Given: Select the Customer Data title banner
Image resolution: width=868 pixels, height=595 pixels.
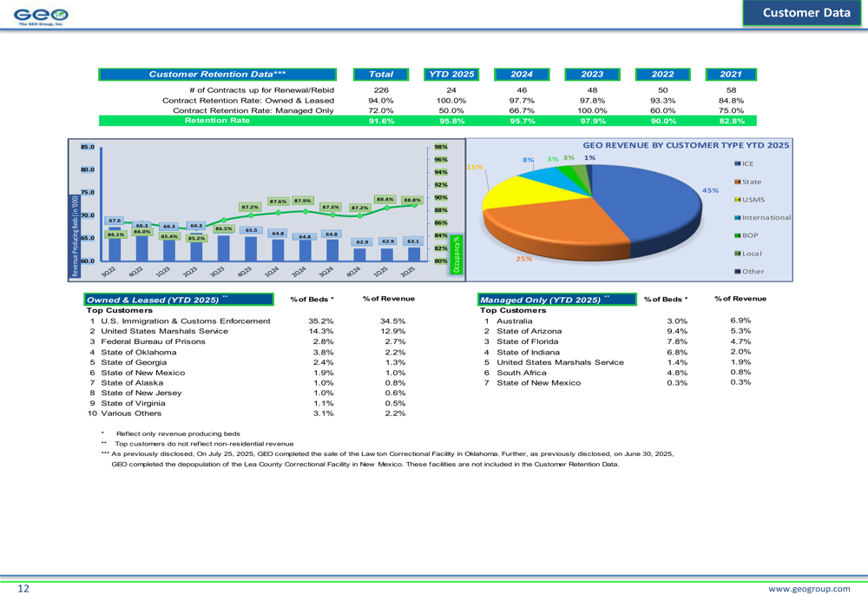Looking at the screenshot, I should (802, 13).
